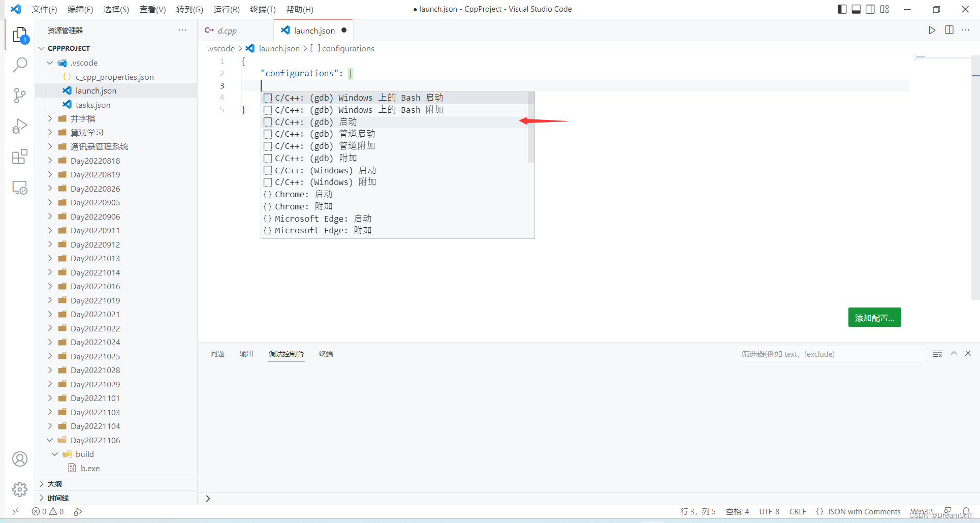The width and height of the screenshot is (980, 523).
Task: Change indentation via 空格: 4
Action: pos(737,511)
